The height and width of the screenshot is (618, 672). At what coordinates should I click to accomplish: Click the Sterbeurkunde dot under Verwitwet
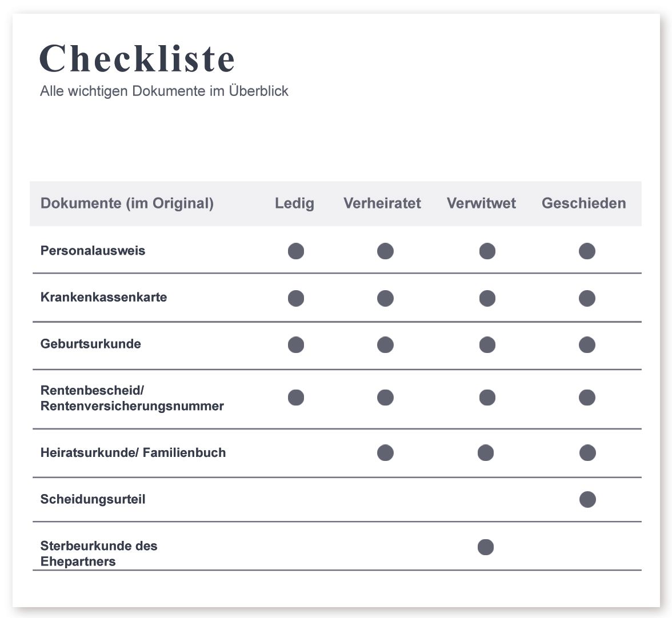[486, 547]
